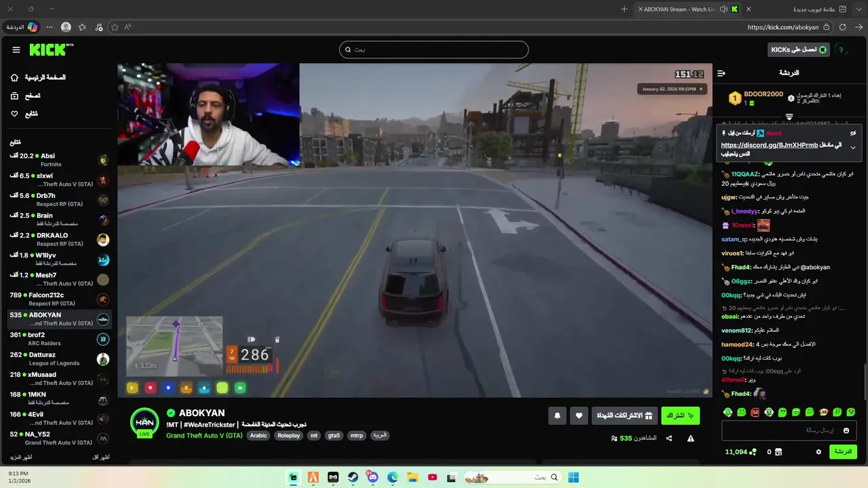This screenshot has width=868, height=488.
Task: Click Grand Theft Auto V category link
Action: click(204, 436)
